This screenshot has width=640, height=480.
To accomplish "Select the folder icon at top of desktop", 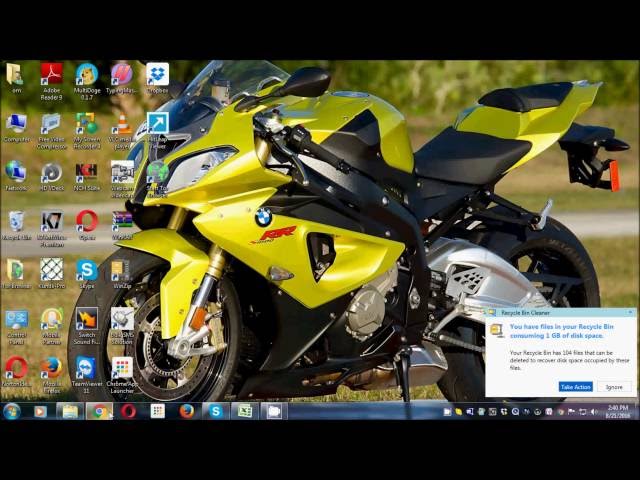I will coord(16,78).
